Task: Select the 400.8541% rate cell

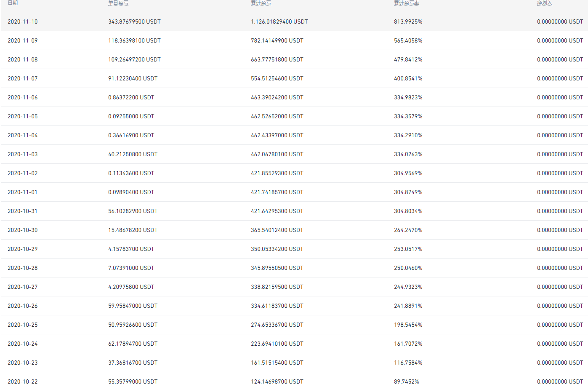Action: [408, 78]
